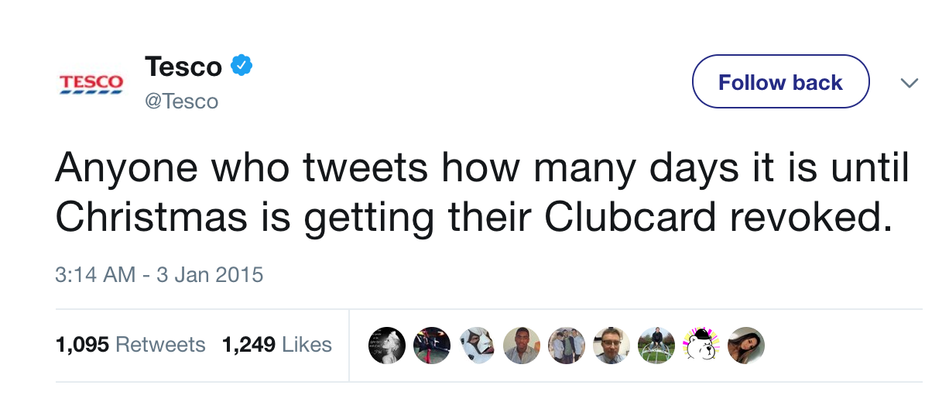
Task: Open the white mask liker avatar
Action: click(x=476, y=346)
